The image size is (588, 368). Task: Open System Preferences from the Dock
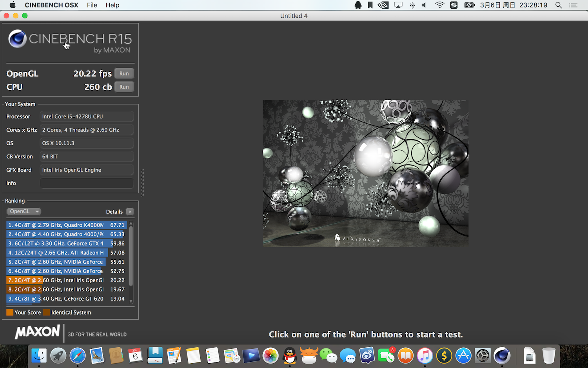(483, 356)
